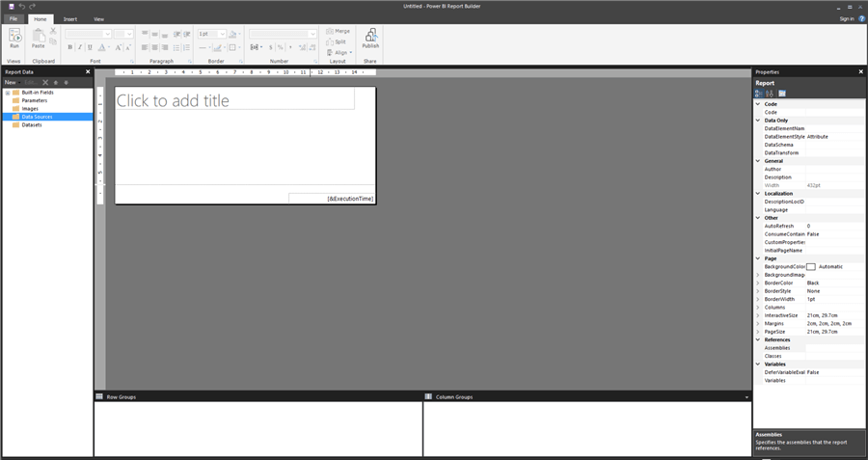Expand the Built-in Fields tree node
868x460 pixels.
(8, 93)
